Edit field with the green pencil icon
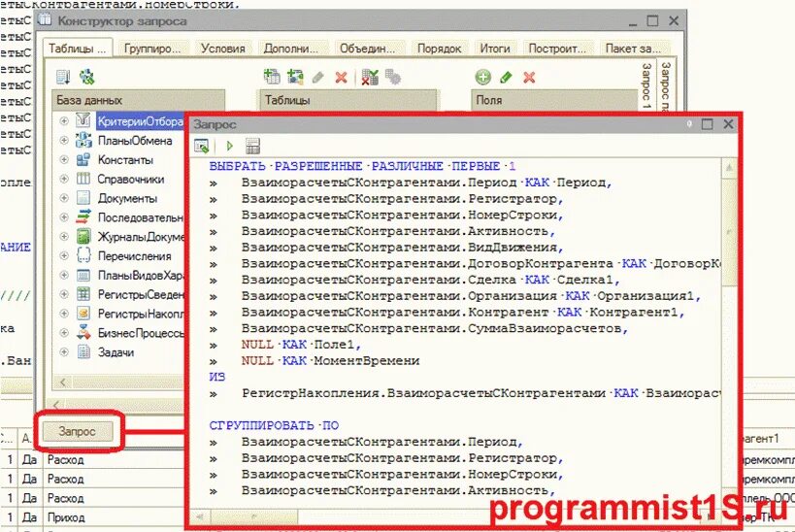Screen dimensions: 795x532 (506, 77)
